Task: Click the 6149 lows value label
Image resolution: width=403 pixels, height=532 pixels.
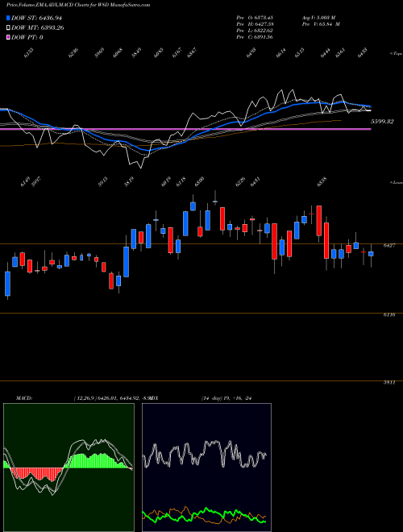Action: (26, 182)
